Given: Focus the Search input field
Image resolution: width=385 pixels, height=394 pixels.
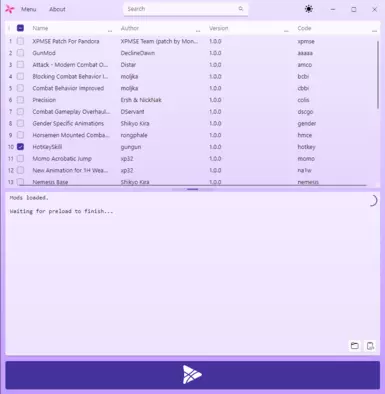Looking at the screenshot, I should (x=185, y=9).
